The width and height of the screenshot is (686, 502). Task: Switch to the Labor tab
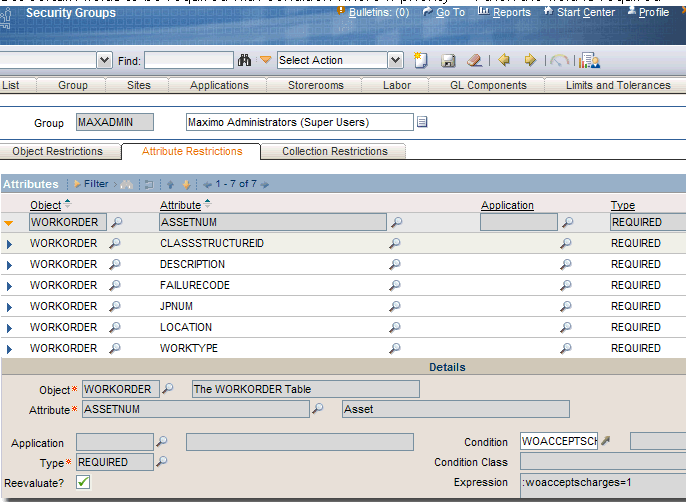pyautogui.click(x=396, y=85)
